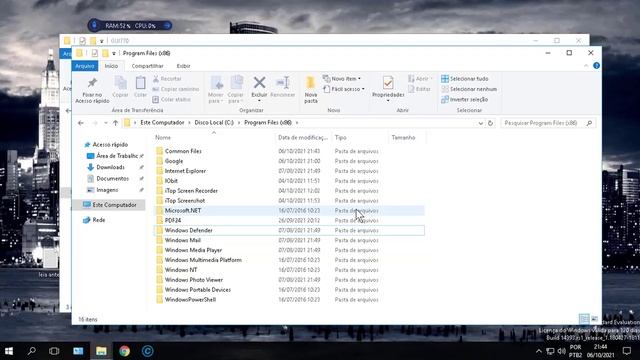Click Copiar caminho in the ribbon
This screenshot has height=360, width=640.
176,89
